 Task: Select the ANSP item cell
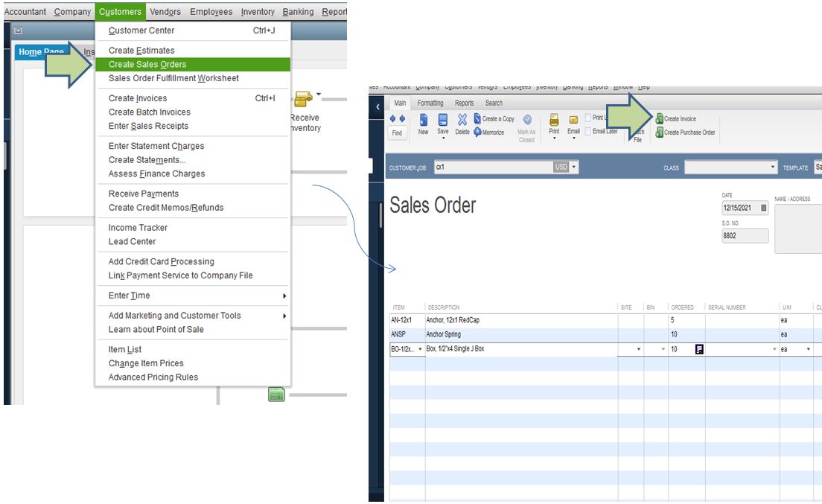[x=407, y=334]
